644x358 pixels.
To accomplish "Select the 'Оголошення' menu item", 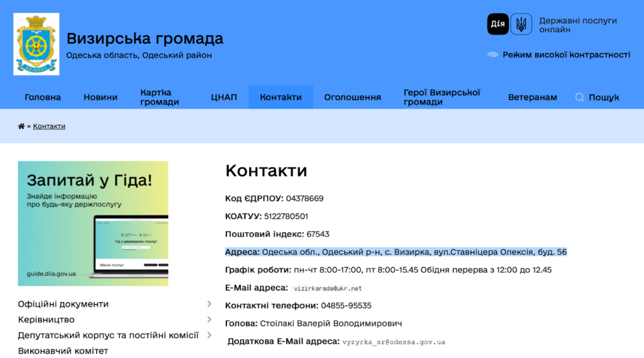I will pos(352,97).
